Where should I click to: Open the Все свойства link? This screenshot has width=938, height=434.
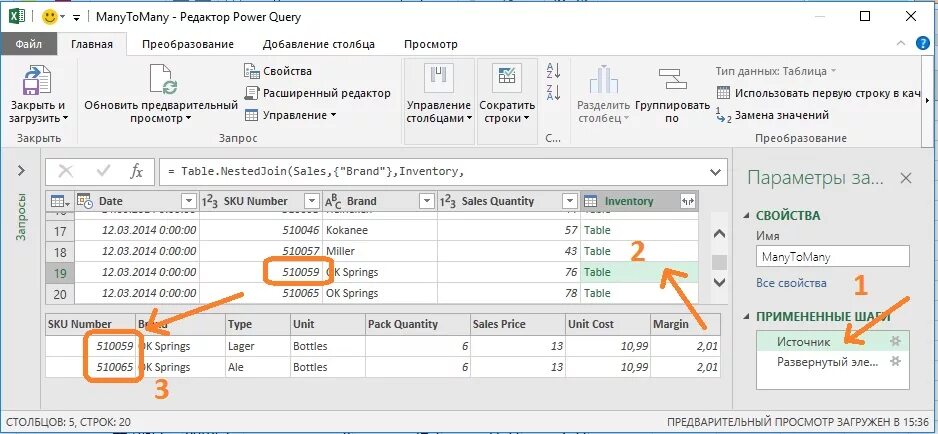pos(791,283)
